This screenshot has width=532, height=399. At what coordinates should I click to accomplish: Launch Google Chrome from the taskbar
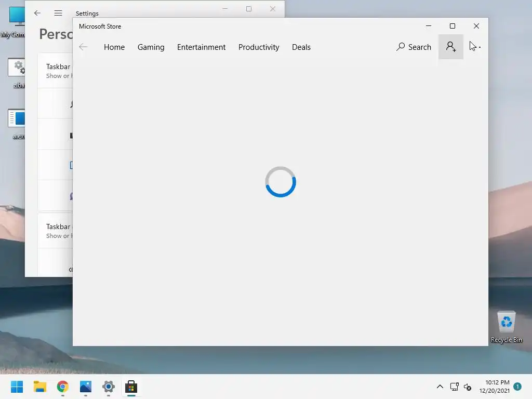click(x=63, y=387)
